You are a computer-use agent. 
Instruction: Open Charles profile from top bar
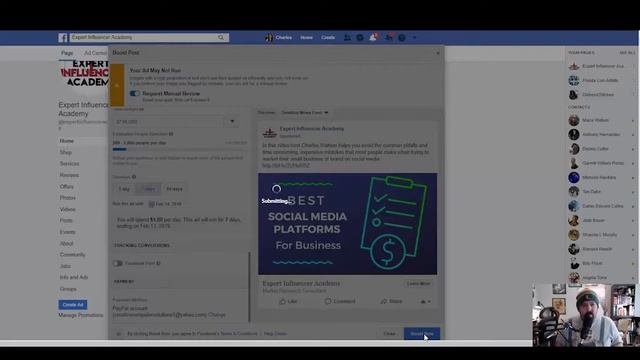click(279, 38)
